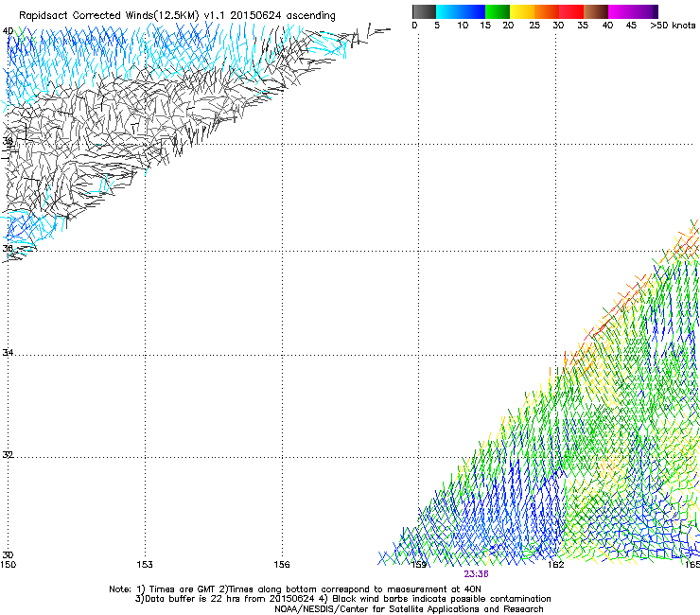Click the longitude label '150' on the bottom axis
The width and height of the screenshot is (700, 615).
coord(8,565)
